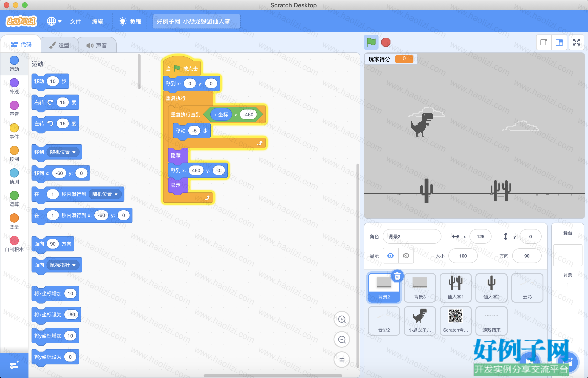Select the 声音 block category circle
The image size is (588, 378).
pyautogui.click(x=14, y=105)
